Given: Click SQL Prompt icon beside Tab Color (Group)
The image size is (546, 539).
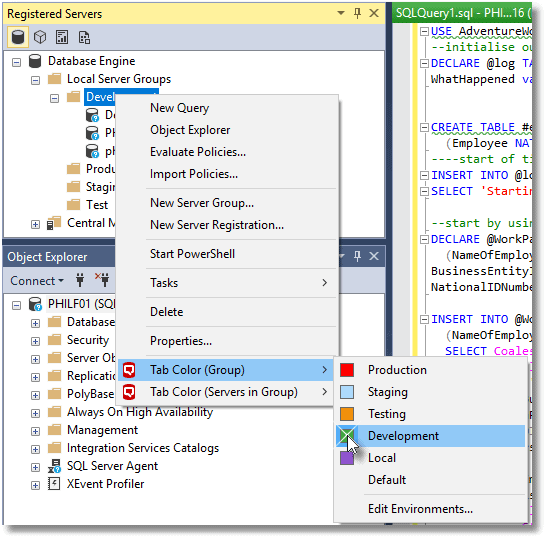Looking at the screenshot, I should [129, 370].
